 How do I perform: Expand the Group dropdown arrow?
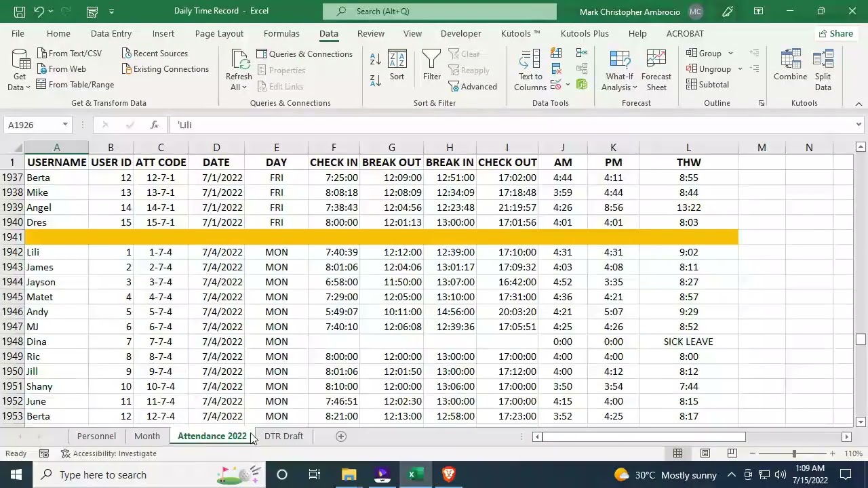point(730,54)
